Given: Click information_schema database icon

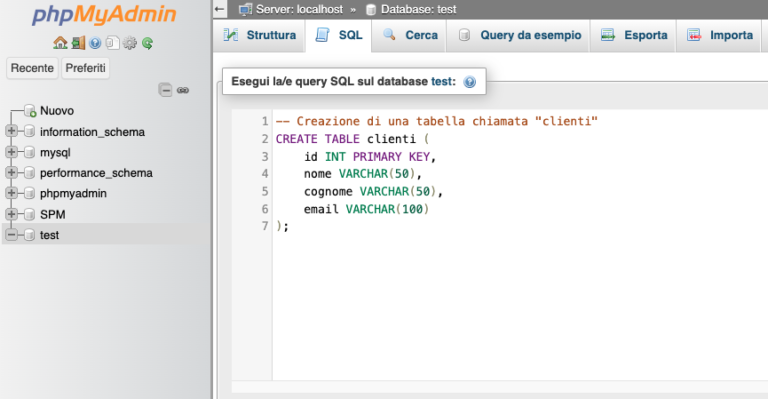Looking at the screenshot, I should click(29, 131).
